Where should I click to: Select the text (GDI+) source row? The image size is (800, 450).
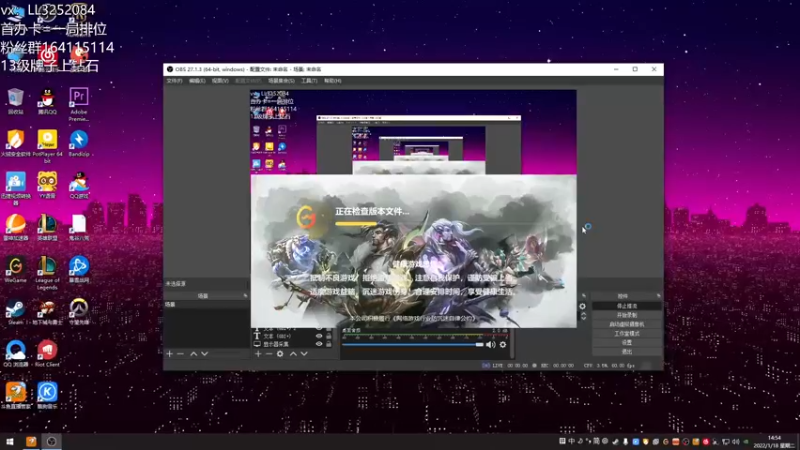click(x=293, y=336)
